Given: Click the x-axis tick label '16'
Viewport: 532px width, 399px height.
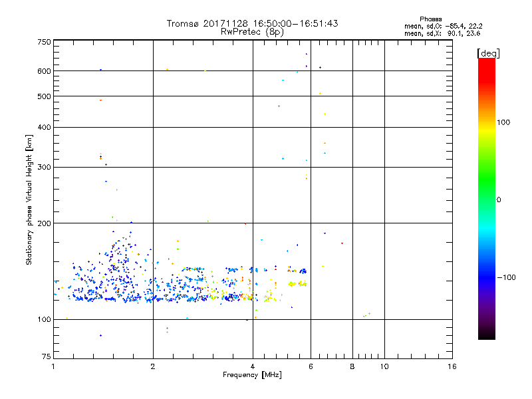Looking at the screenshot, I should (452, 366).
